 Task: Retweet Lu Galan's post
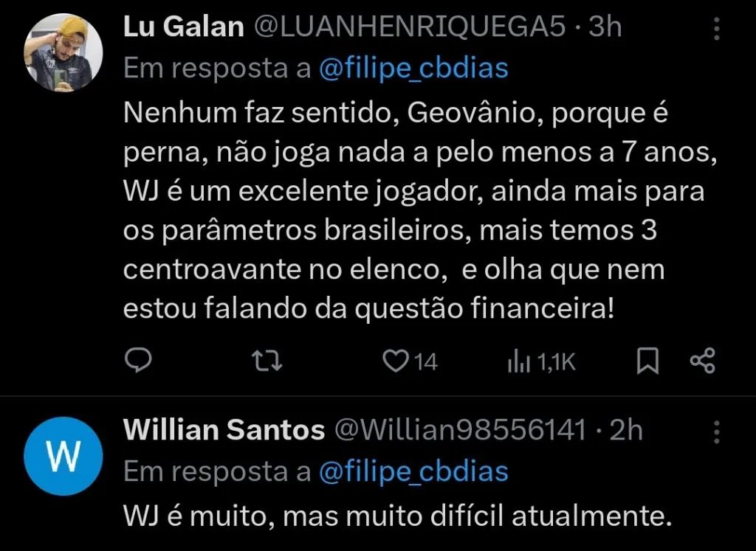pyautogui.click(x=267, y=361)
